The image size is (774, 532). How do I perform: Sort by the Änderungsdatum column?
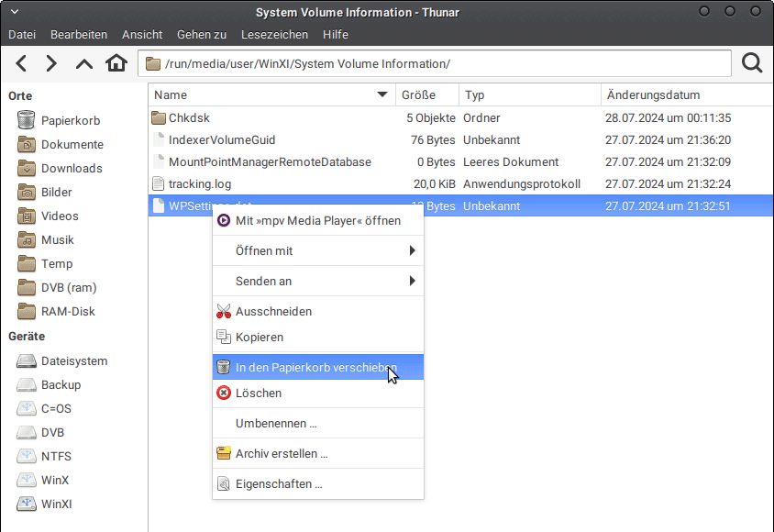tap(687, 94)
